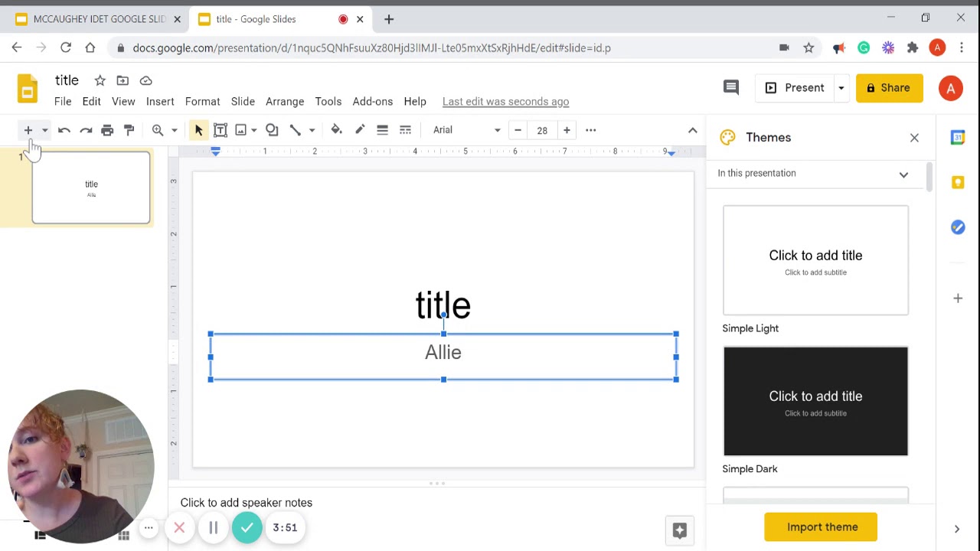Image resolution: width=980 pixels, height=551 pixels.
Task: Increase font size with plus button
Action: (x=567, y=130)
